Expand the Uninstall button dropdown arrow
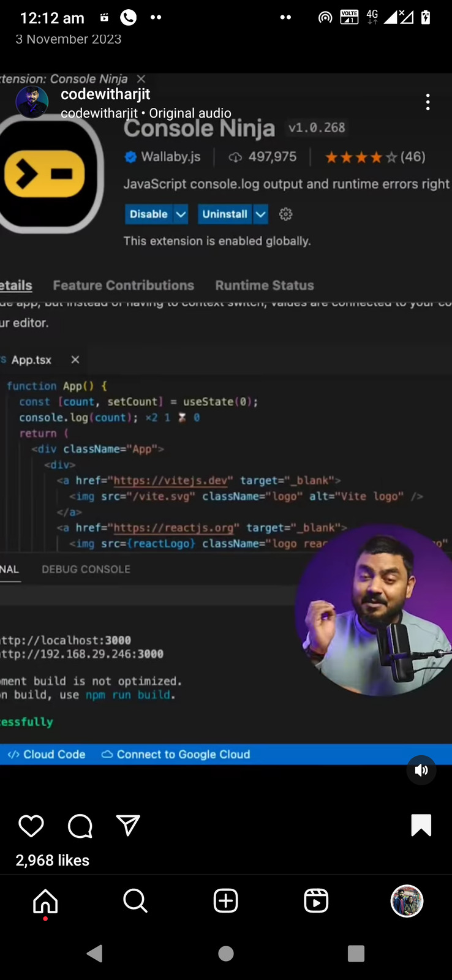The width and height of the screenshot is (452, 980). [x=260, y=214]
